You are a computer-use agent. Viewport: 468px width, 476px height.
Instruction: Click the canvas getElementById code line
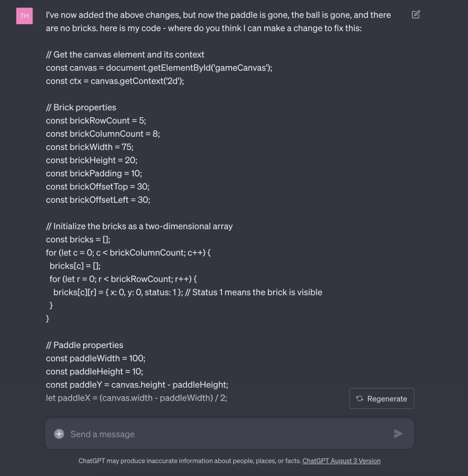tap(159, 68)
